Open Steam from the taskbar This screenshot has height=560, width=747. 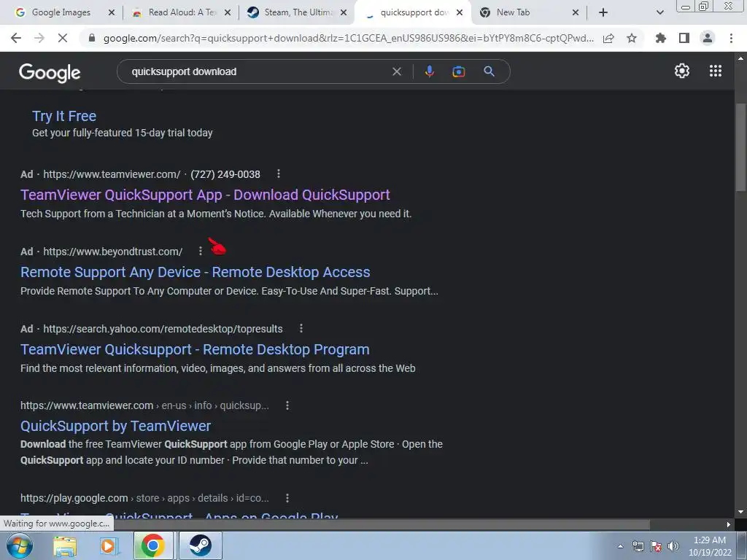(x=200, y=545)
